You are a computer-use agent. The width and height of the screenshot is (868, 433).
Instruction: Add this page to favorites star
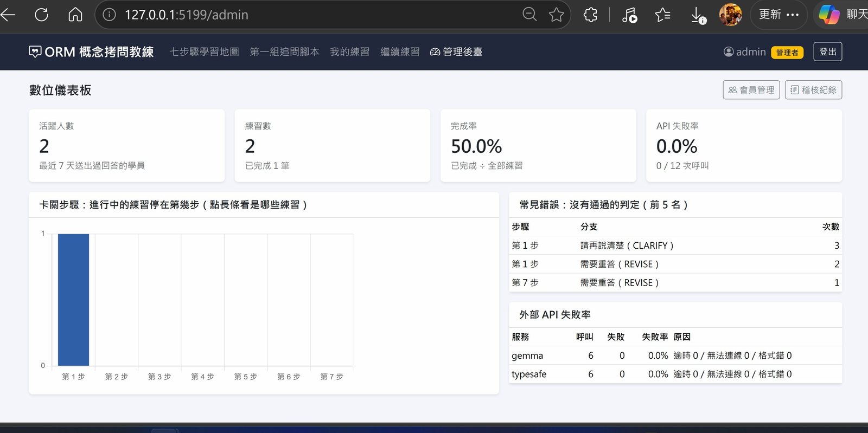tap(556, 15)
